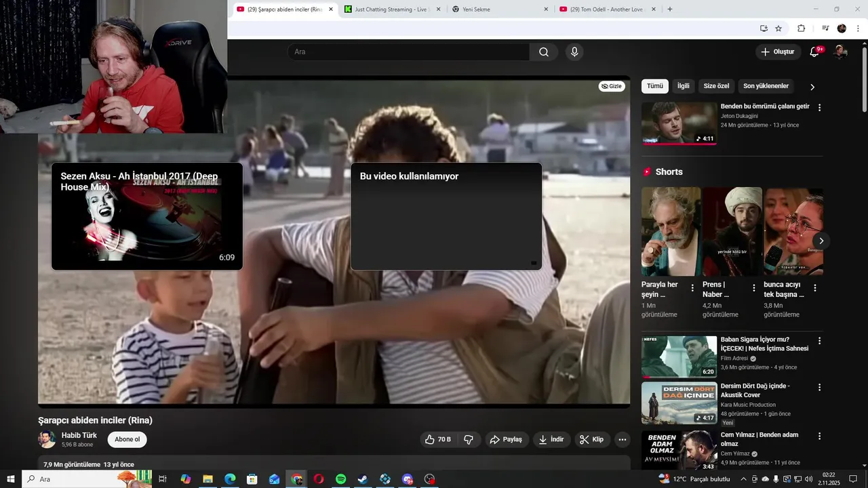868x488 pixels.
Task: Open options for Prens Naber short
Action: tap(753, 288)
